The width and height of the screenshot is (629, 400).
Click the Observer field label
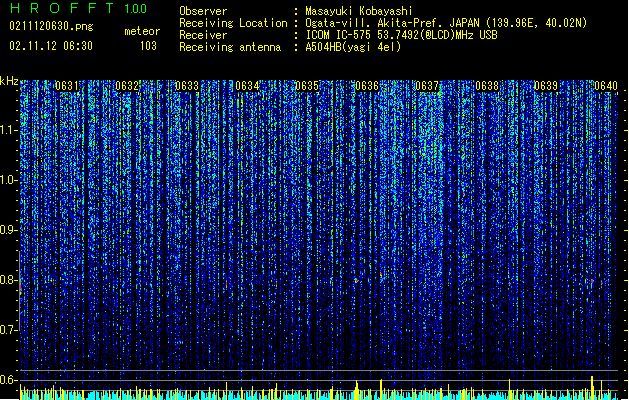coord(203,11)
